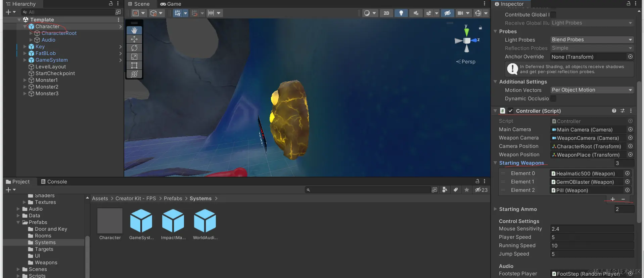Click the favorite star icon in Project panel
This screenshot has width=644, height=278.
467,190
